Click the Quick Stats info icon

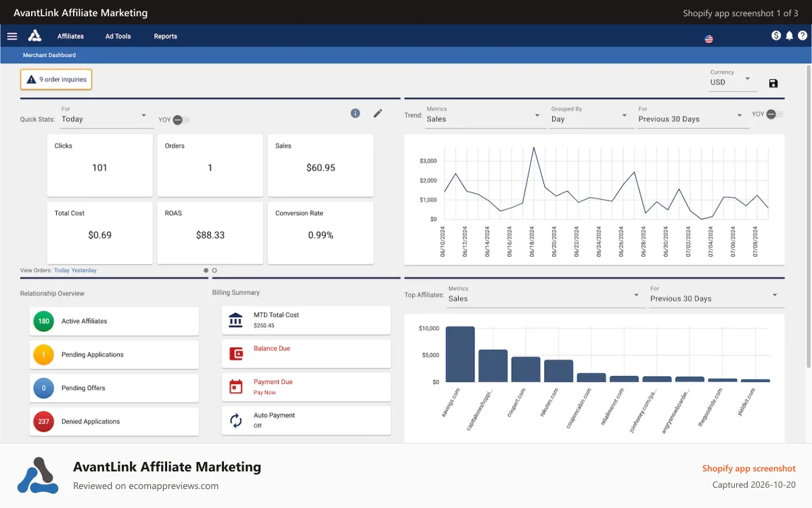point(355,113)
